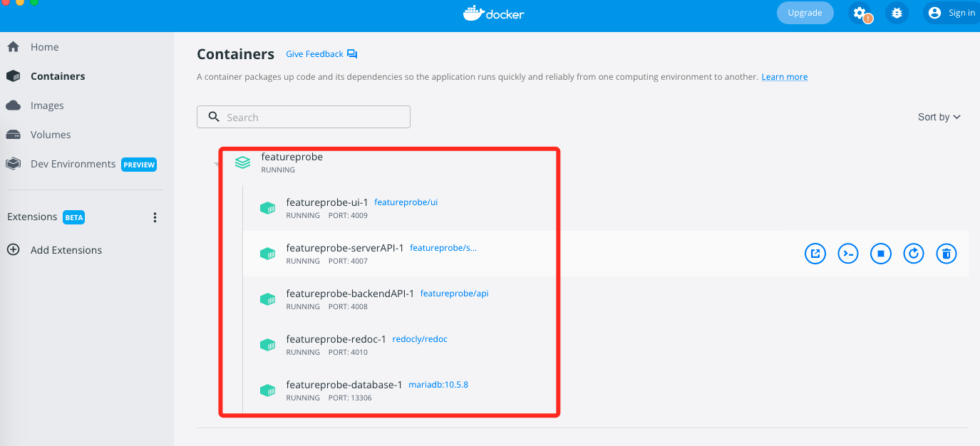Open Docker settings gear icon
Viewport: 980px width, 446px height.
[x=860, y=13]
